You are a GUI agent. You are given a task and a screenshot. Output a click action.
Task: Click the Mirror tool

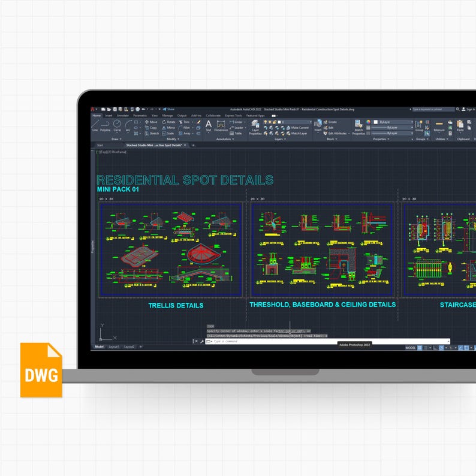point(168,128)
